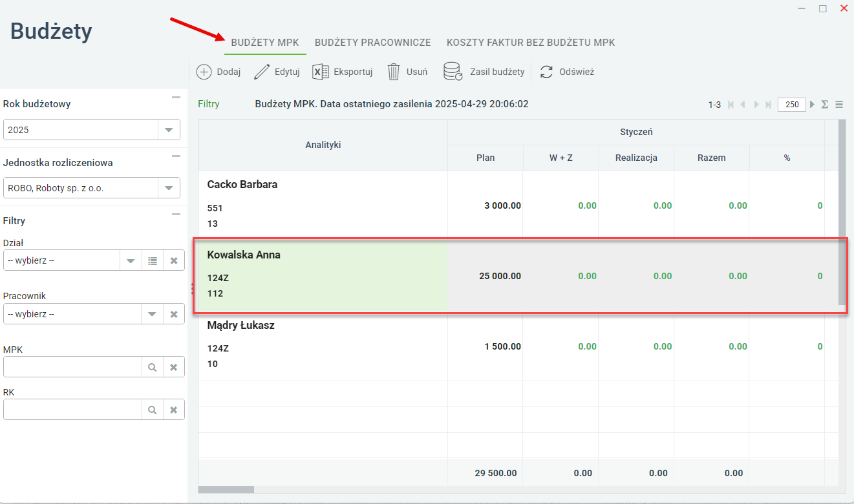
Task: Clear the RK field with X
Action: click(x=174, y=410)
